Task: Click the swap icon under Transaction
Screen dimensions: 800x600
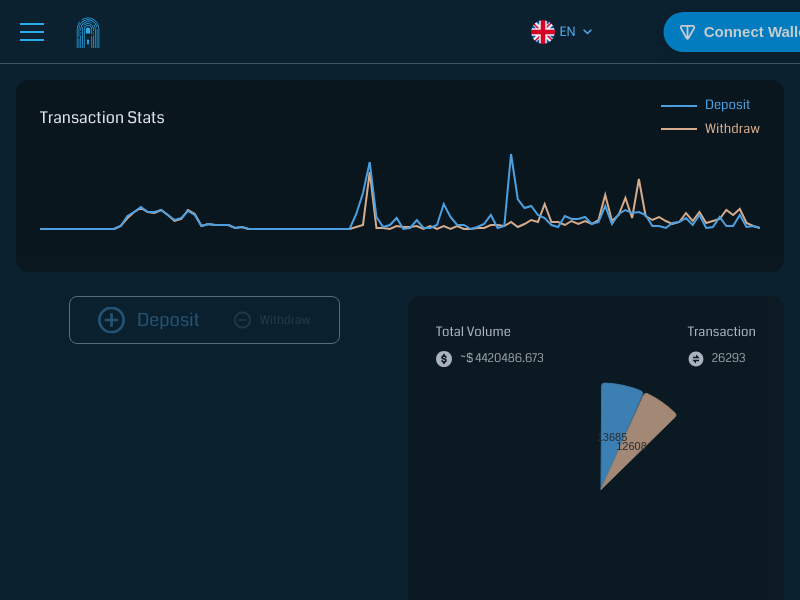Action: [696, 359]
